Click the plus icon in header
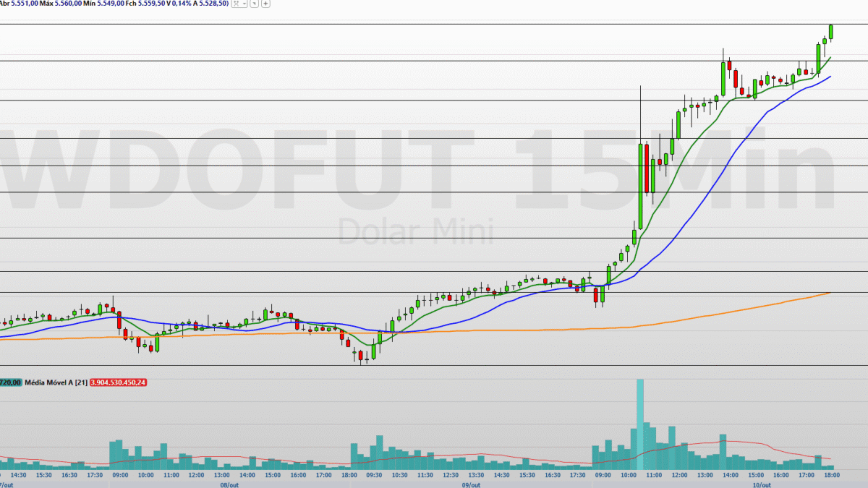 tap(266, 4)
